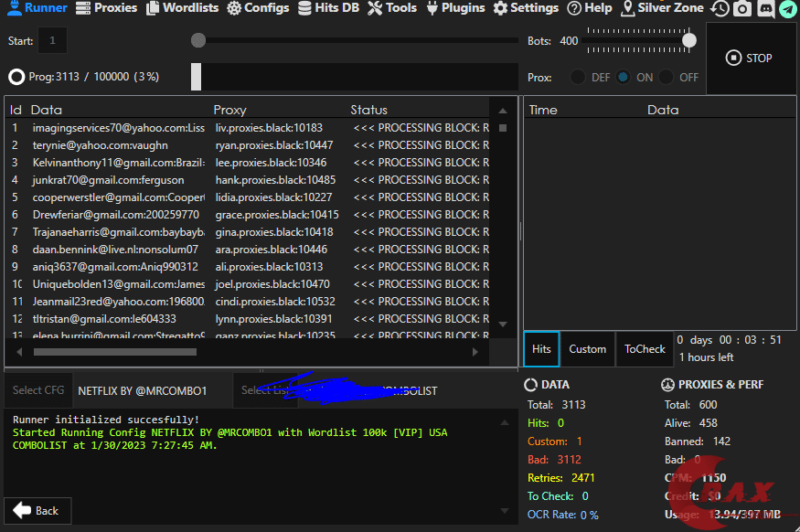
Task: Open the Silver Zone section
Action: pos(662,8)
